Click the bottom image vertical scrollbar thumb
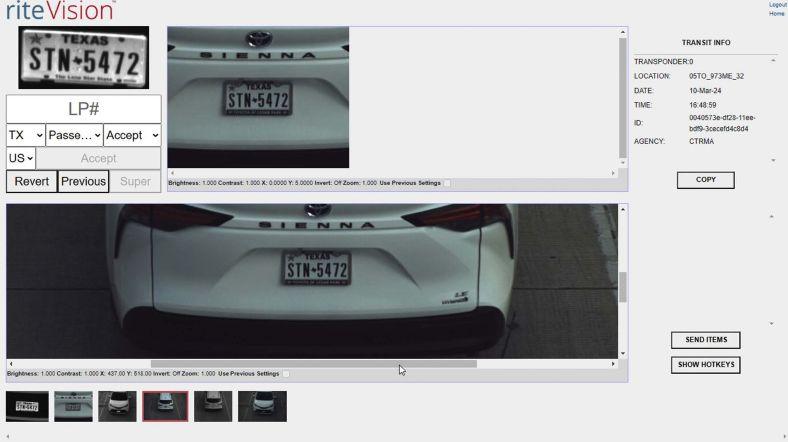This screenshot has width=788, height=442. [x=623, y=287]
